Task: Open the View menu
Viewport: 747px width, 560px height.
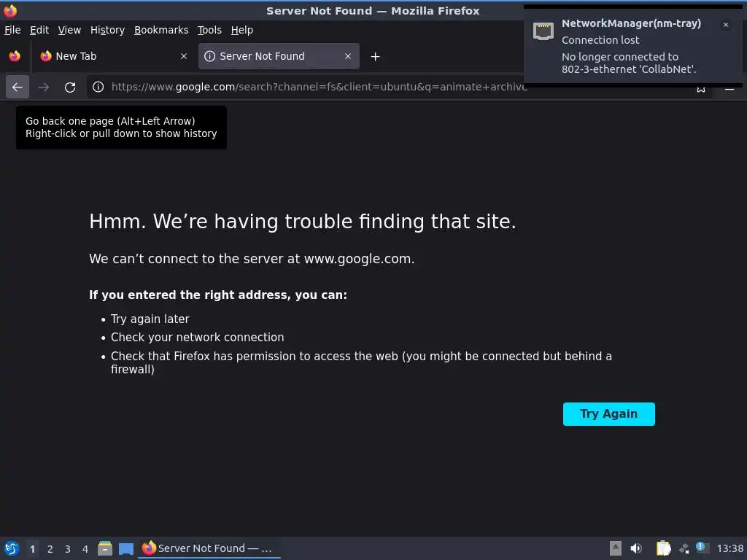Action: click(x=69, y=30)
